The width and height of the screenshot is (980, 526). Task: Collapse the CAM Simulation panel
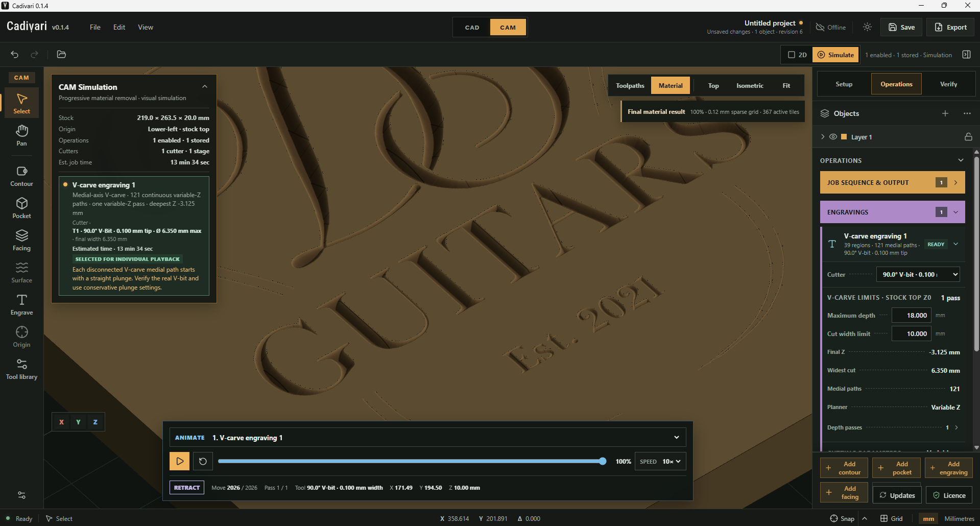pos(205,87)
